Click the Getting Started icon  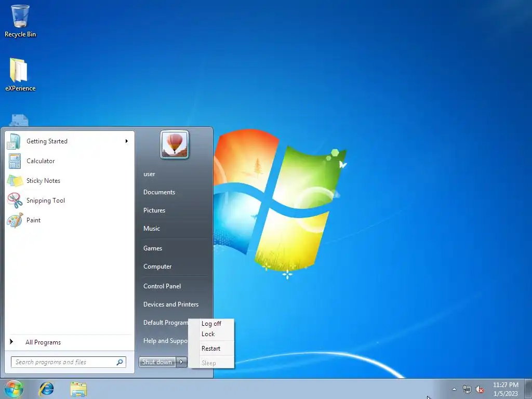click(x=14, y=141)
